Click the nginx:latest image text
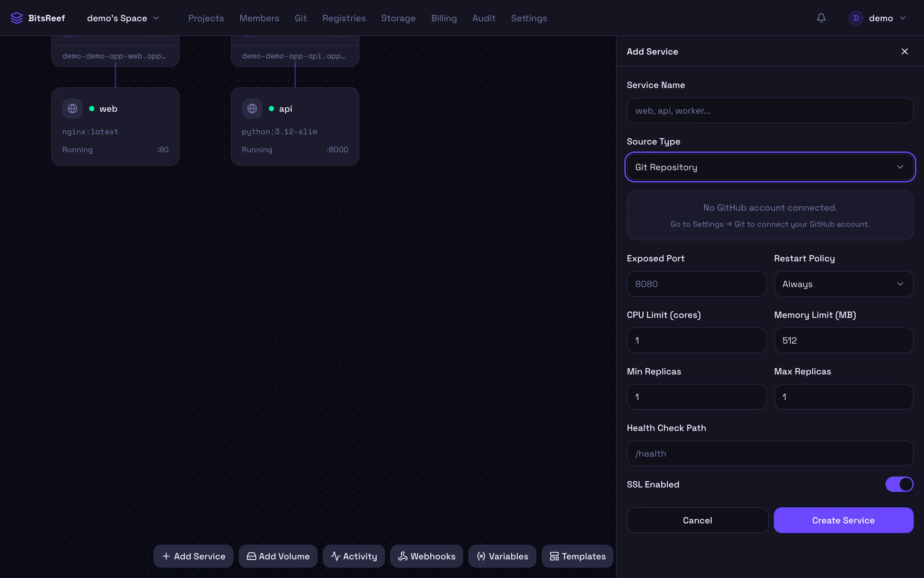Screen dimensions: 924x578 (x=90, y=132)
